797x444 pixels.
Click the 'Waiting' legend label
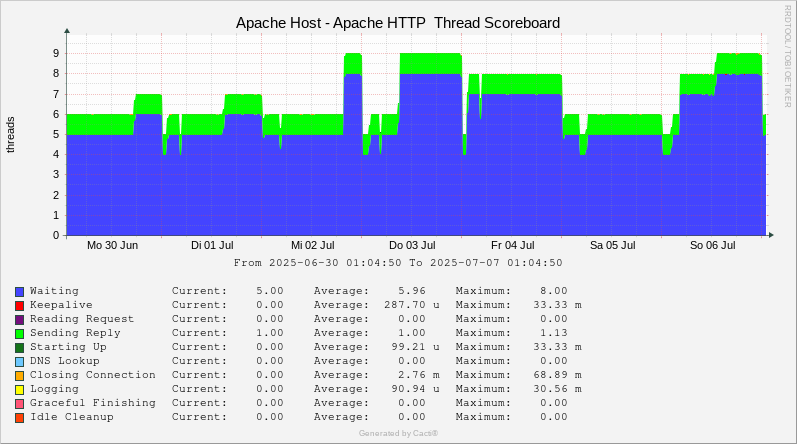tap(54, 291)
